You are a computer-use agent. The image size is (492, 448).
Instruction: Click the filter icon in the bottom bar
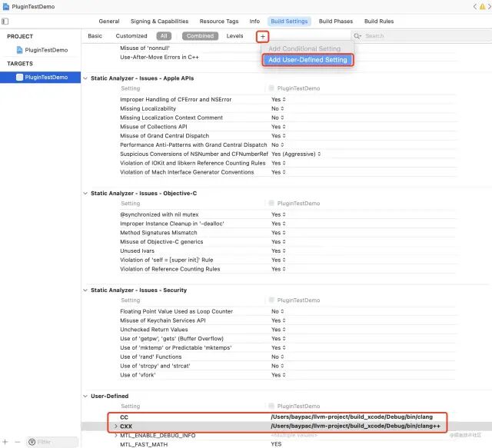pyautogui.click(x=32, y=442)
